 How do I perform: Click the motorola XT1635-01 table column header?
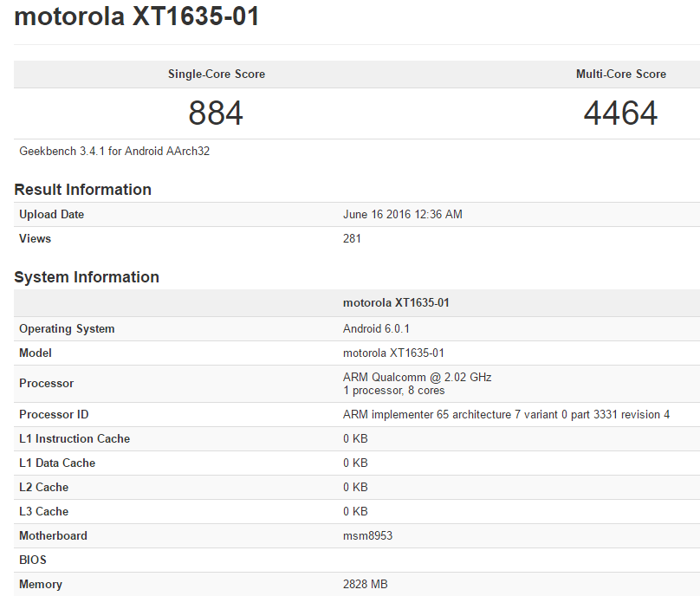pos(396,303)
